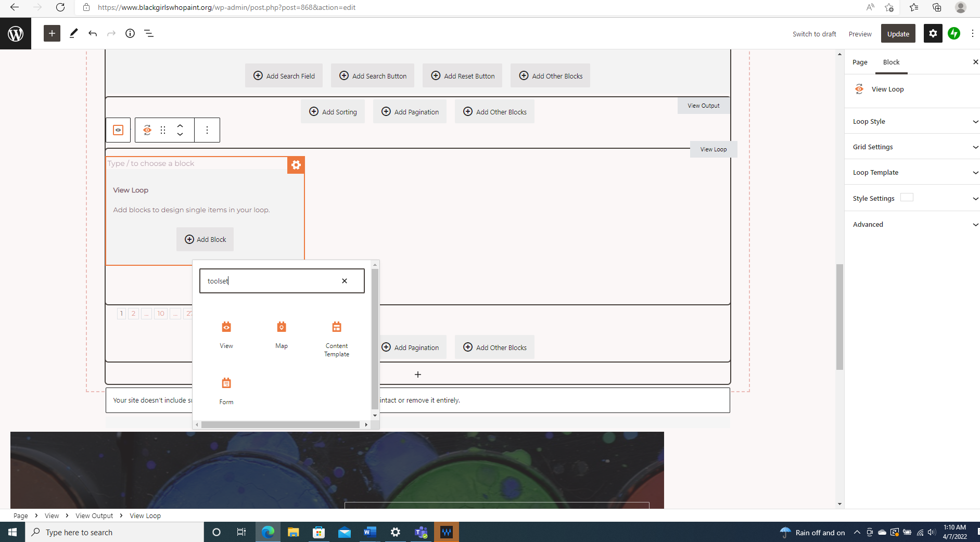Select parent View block eye button
The width and height of the screenshot is (980, 542).
(118, 130)
